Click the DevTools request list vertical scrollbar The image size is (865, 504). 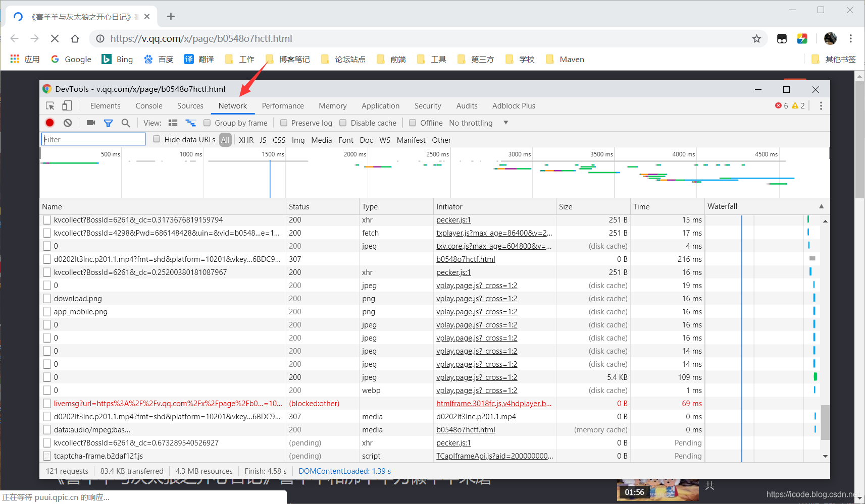(825, 423)
